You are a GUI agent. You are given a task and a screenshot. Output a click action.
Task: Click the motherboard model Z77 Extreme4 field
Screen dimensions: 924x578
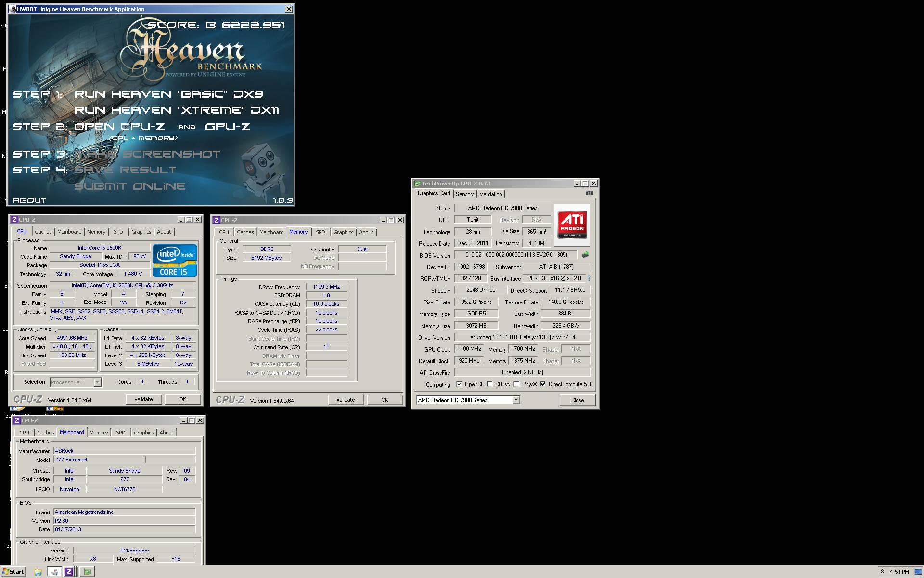[98, 460]
